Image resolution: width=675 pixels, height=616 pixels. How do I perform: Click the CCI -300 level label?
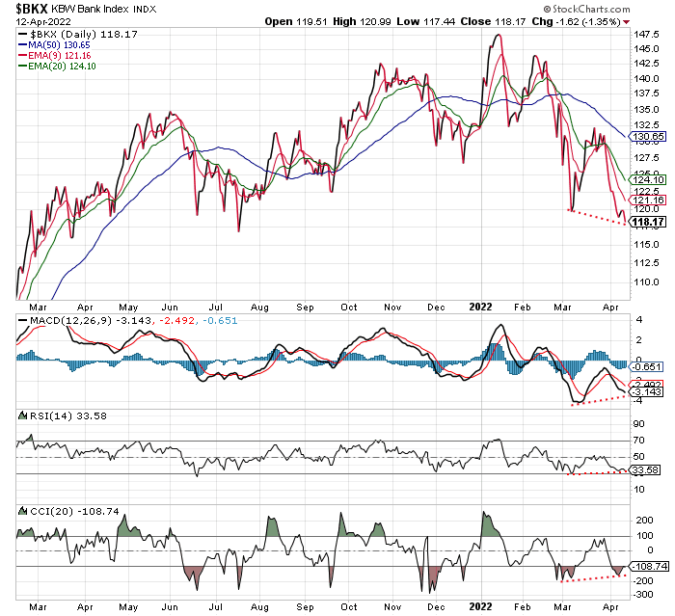point(643,595)
